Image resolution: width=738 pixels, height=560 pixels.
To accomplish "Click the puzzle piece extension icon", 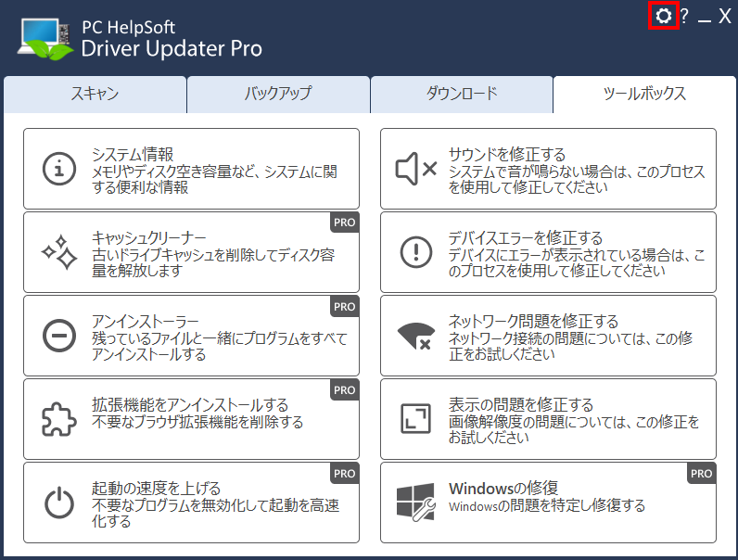I will click(58, 419).
